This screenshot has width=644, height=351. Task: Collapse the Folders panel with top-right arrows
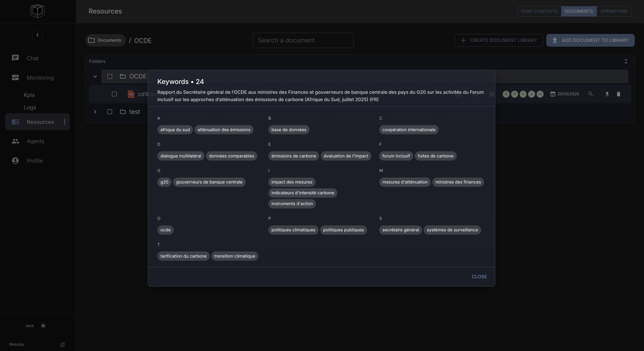pos(626,61)
